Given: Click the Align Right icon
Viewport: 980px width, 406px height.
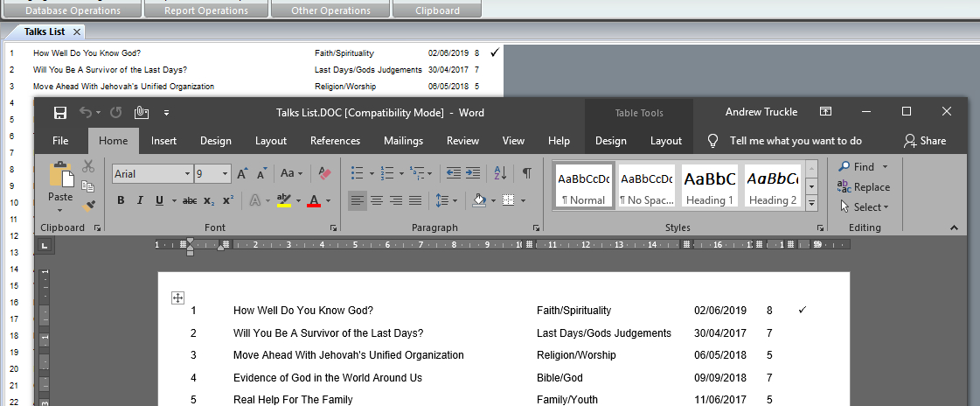Looking at the screenshot, I should [x=396, y=200].
